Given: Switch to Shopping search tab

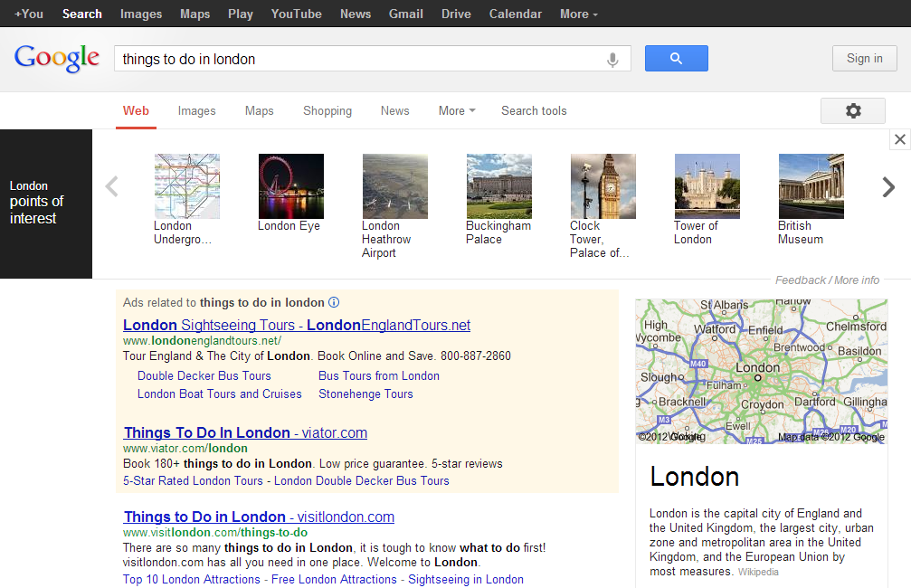Looking at the screenshot, I should [x=327, y=110].
